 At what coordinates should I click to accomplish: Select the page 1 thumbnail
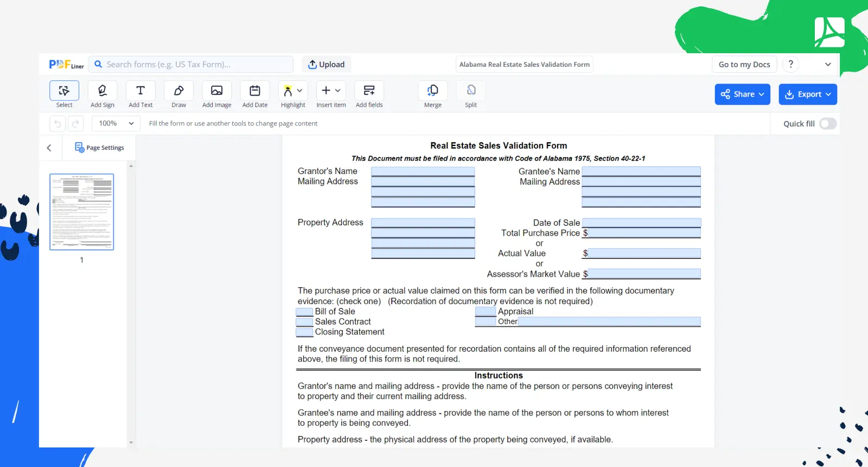tap(82, 212)
